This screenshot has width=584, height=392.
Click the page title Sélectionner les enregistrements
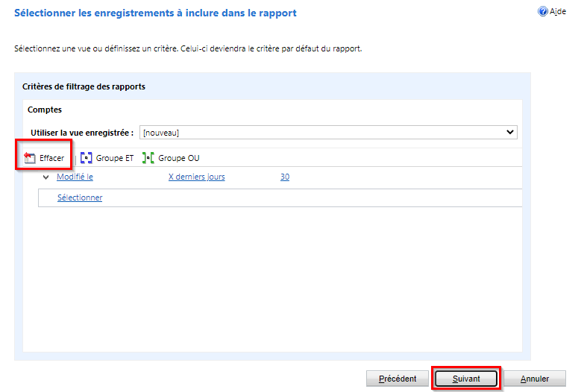click(x=155, y=13)
